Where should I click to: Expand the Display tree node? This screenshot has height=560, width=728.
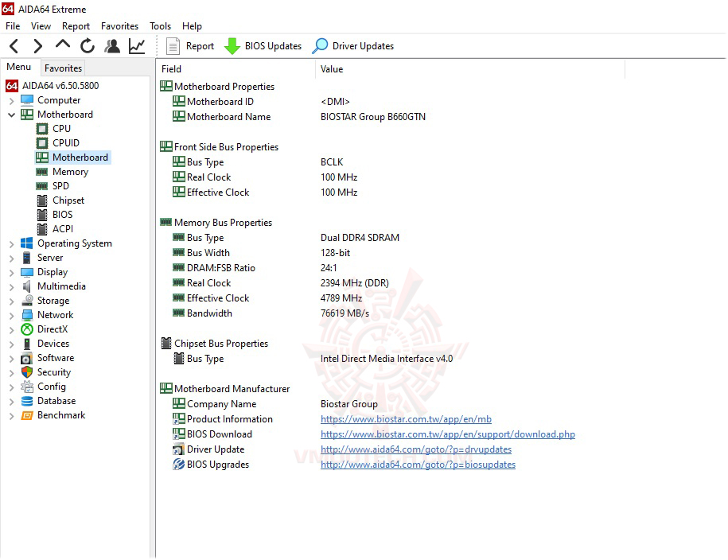[12, 273]
